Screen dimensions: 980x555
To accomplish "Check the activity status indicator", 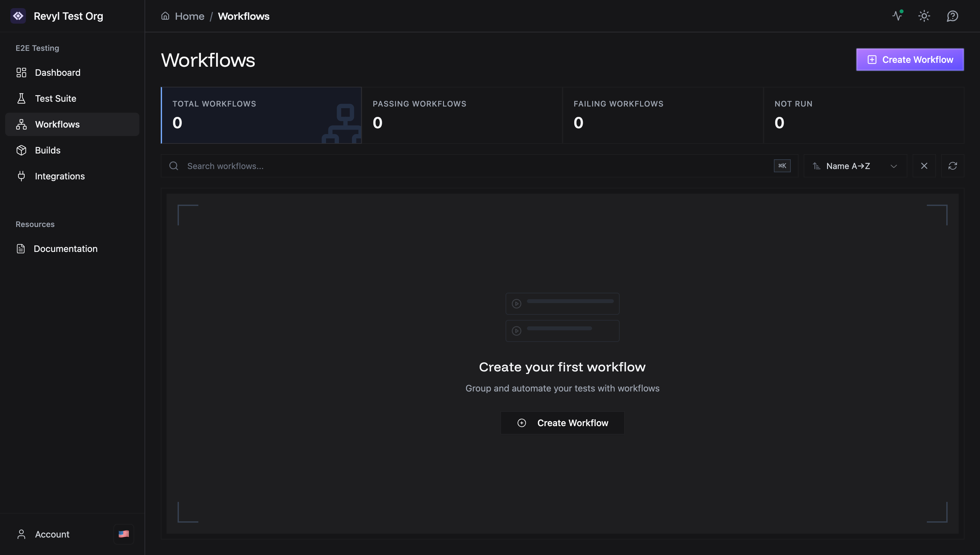I will (x=897, y=16).
